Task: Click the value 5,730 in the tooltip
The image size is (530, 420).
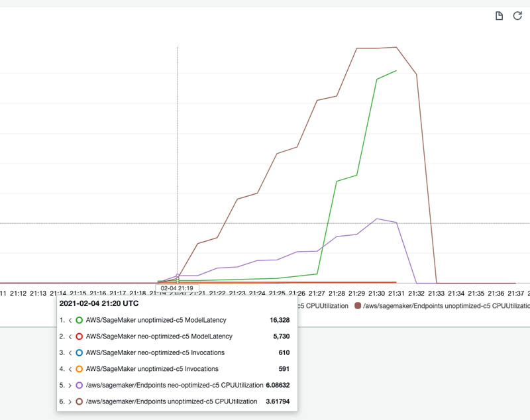Action: [281, 337]
